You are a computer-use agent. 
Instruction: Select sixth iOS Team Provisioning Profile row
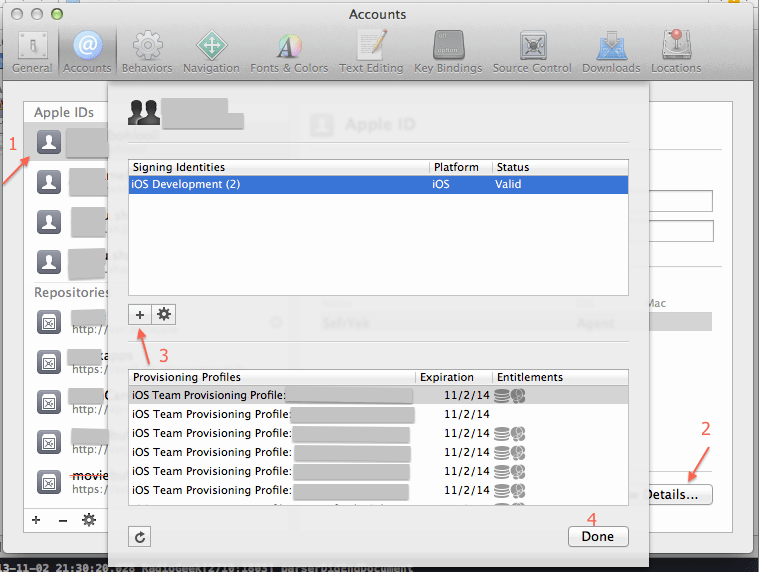point(379,490)
